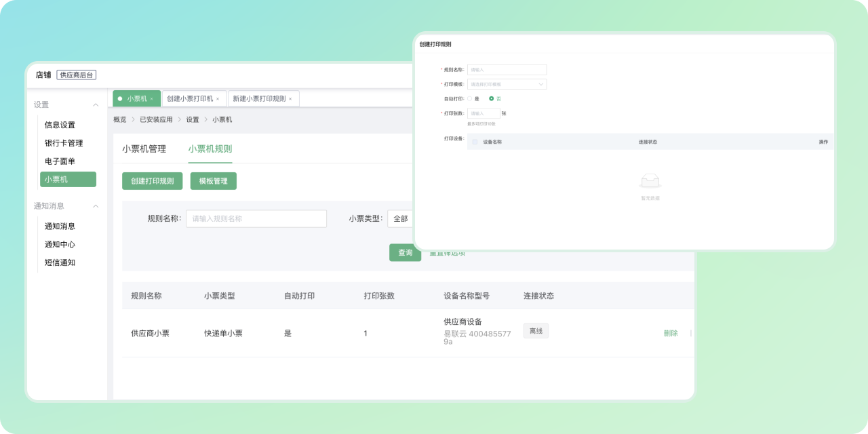The width and height of the screenshot is (868, 434).
Task: Select highlighted 小票机 sidebar item
Action: pyautogui.click(x=68, y=180)
